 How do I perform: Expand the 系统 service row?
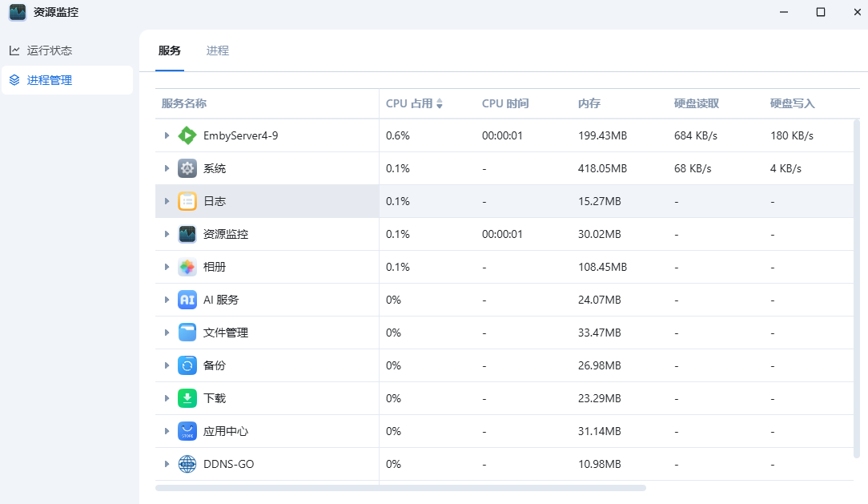click(x=167, y=168)
